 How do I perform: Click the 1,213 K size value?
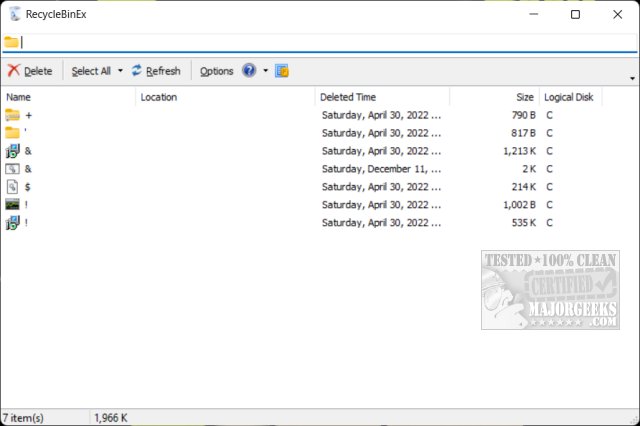[x=520, y=151]
